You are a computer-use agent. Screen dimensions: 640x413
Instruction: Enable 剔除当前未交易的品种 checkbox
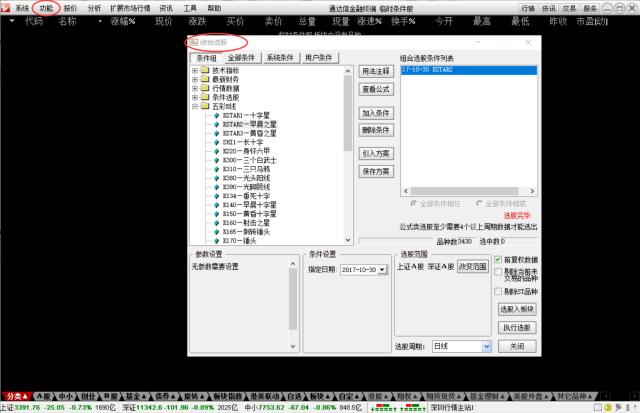click(x=498, y=272)
